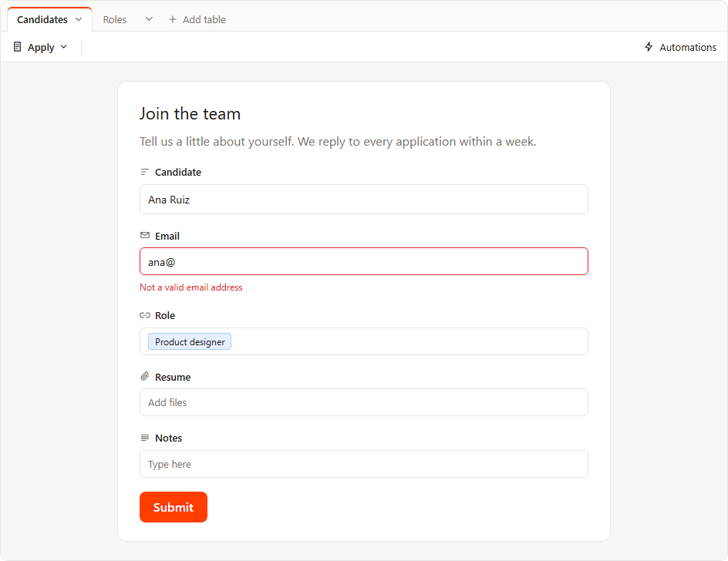The width and height of the screenshot is (728, 561).
Task: Click the 'Join the team' heading
Action: coord(190,114)
